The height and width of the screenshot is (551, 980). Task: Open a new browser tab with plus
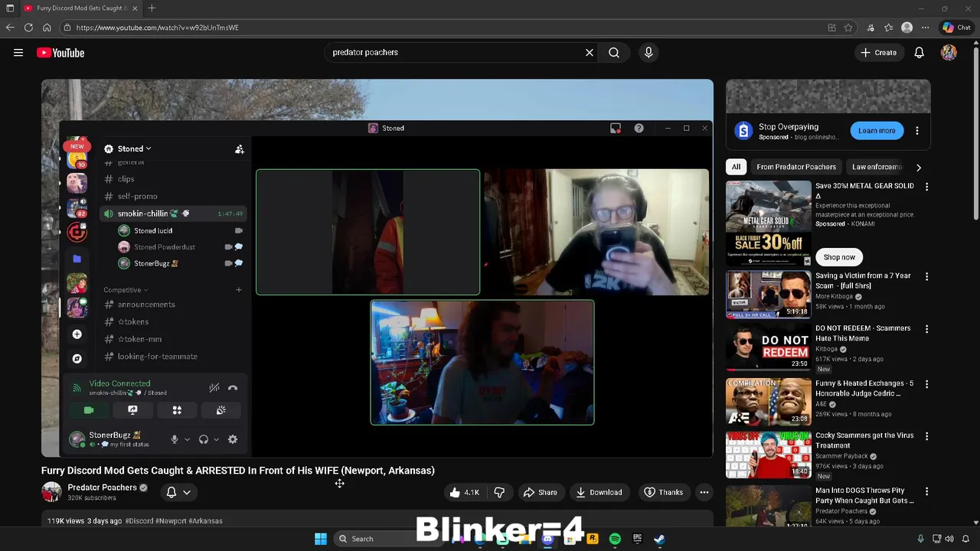[152, 8]
